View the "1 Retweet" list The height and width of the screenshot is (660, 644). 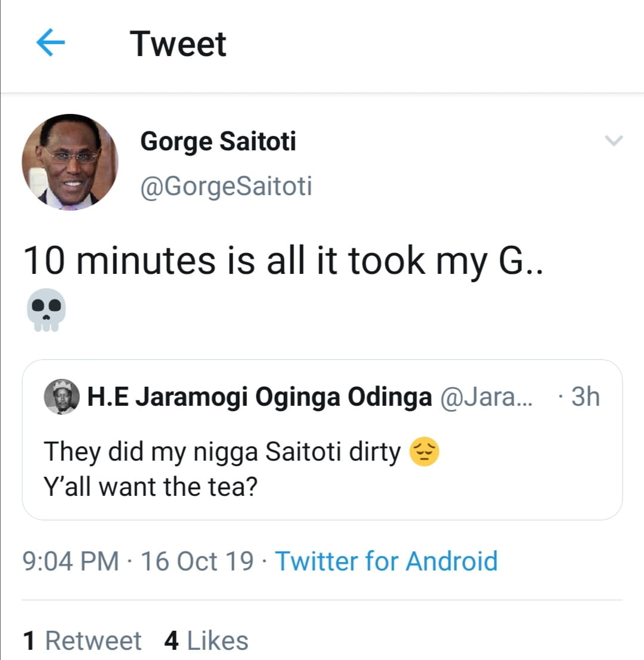(x=82, y=640)
